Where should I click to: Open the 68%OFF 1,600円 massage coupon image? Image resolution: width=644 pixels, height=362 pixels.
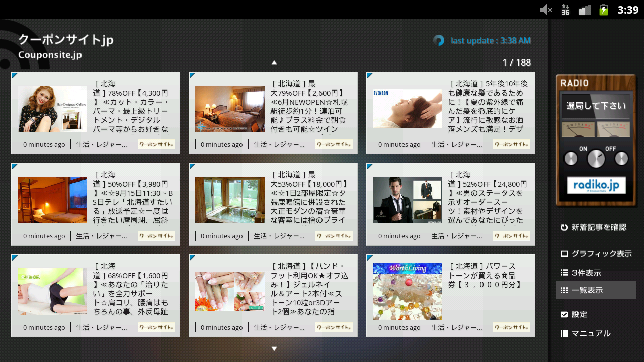pyautogui.click(x=52, y=291)
